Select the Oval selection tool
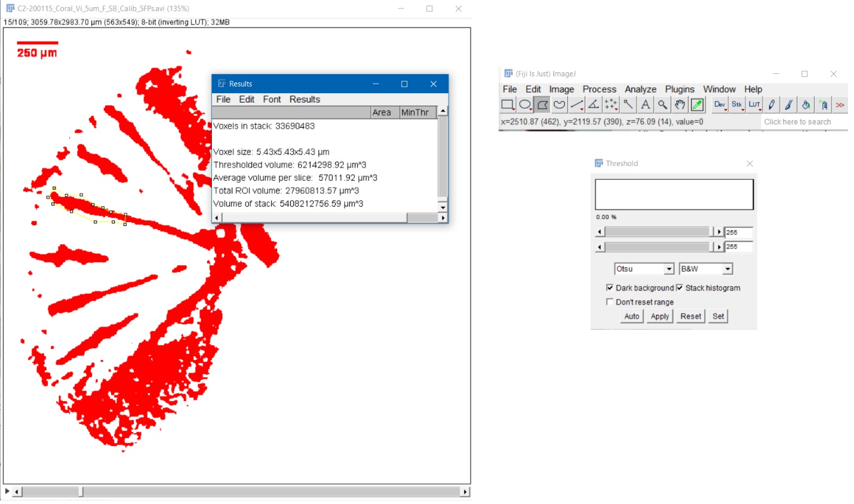The height and width of the screenshot is (504, 854). pos(526,105)
